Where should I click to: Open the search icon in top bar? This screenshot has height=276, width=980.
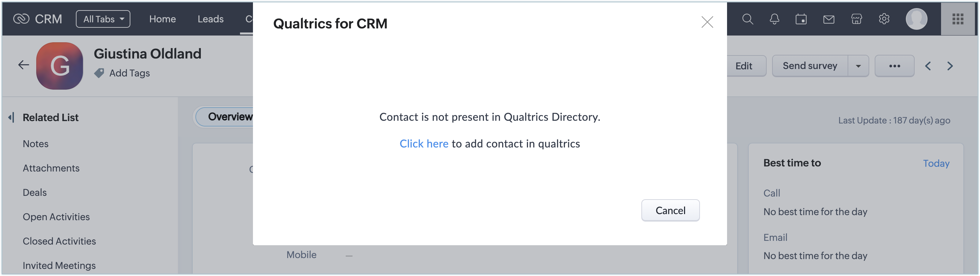pos(747,19)
